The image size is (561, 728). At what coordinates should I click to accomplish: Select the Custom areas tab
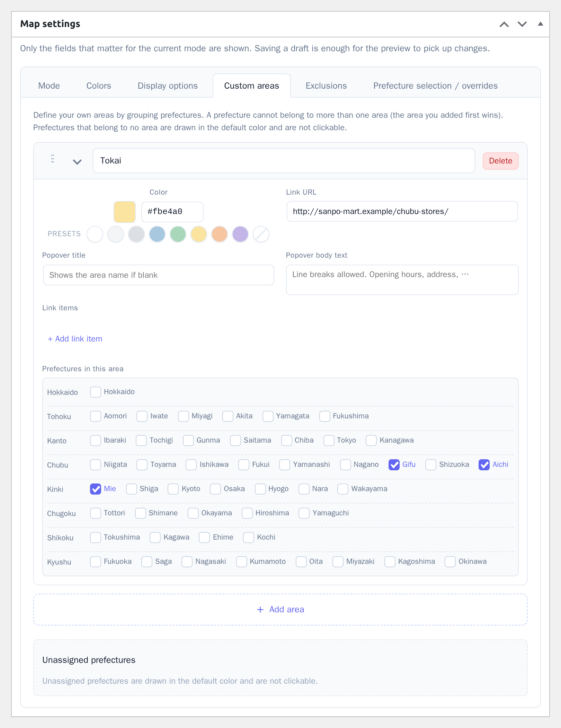click(252, 86)
